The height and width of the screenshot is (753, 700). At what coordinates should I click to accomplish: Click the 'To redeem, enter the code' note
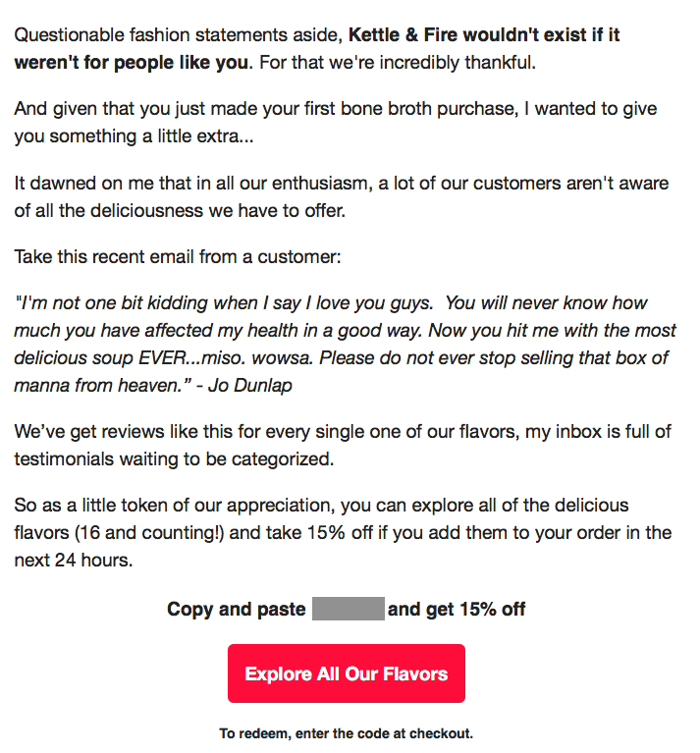pos(347,733)
